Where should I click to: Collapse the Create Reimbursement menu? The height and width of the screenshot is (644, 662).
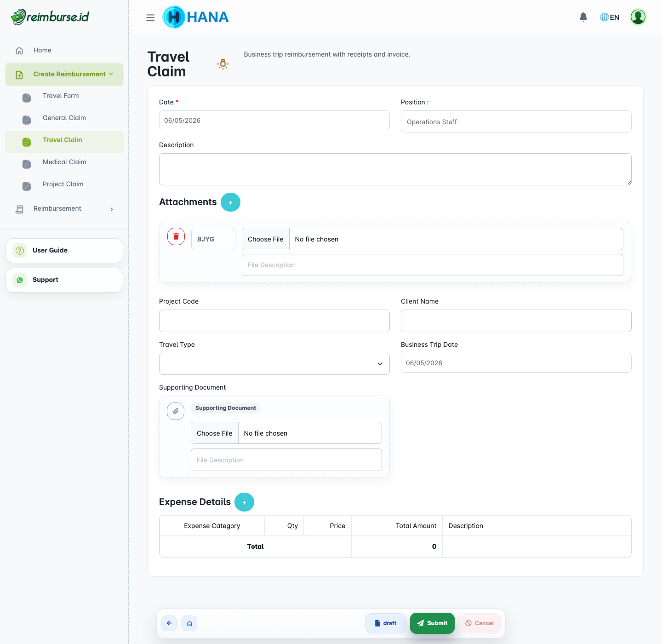[64, 75]
